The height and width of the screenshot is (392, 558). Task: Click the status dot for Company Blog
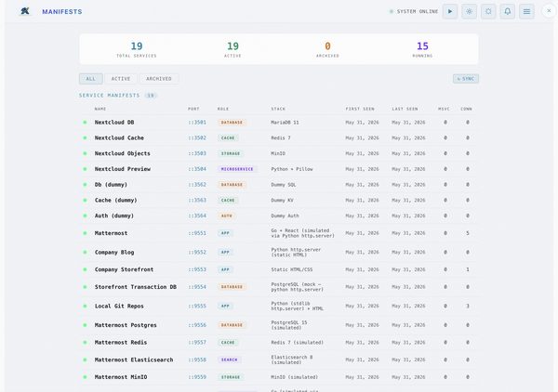pos(85,253)
